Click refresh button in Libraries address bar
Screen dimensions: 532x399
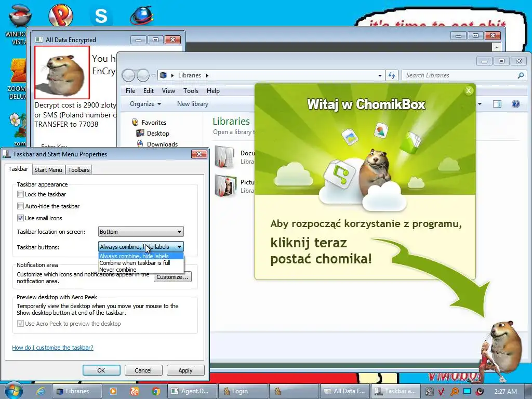(x=392, y=75)
